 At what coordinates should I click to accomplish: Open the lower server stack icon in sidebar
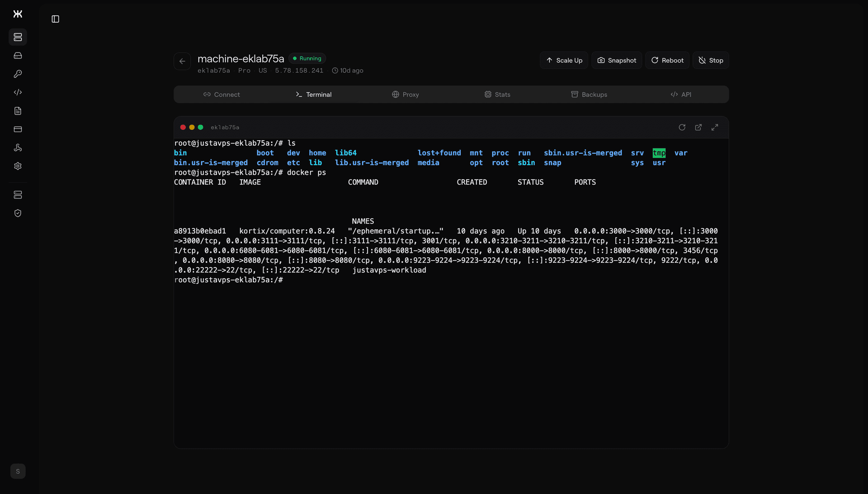click(x=18, y=195)
